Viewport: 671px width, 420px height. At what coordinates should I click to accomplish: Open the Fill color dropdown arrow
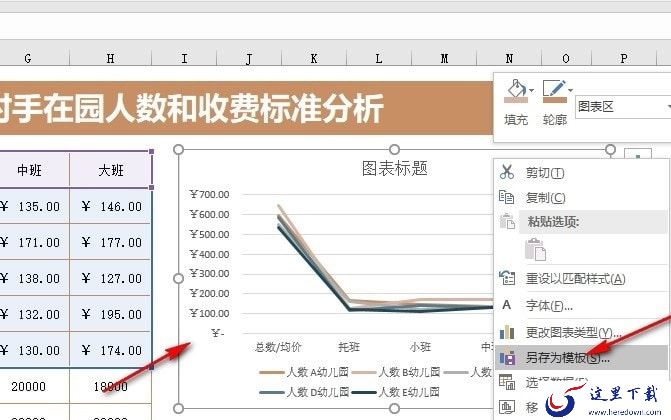pos(531,90)
